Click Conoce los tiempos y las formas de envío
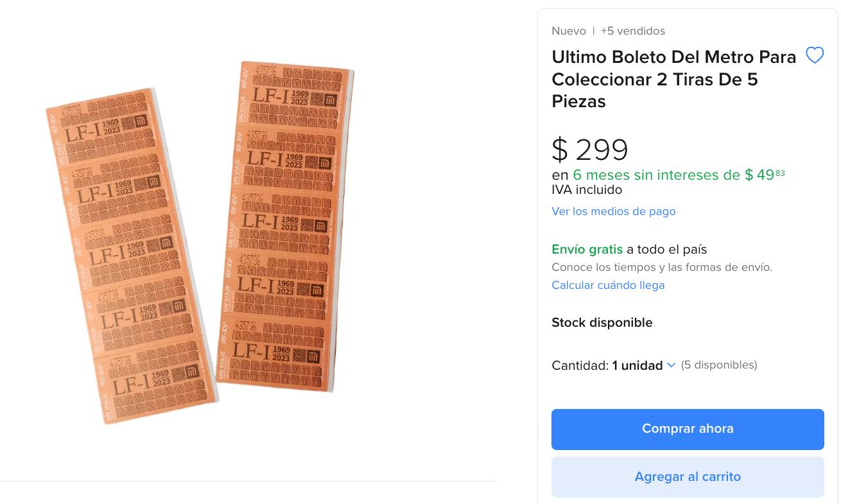The image size is (841, 504). point(661,267)
